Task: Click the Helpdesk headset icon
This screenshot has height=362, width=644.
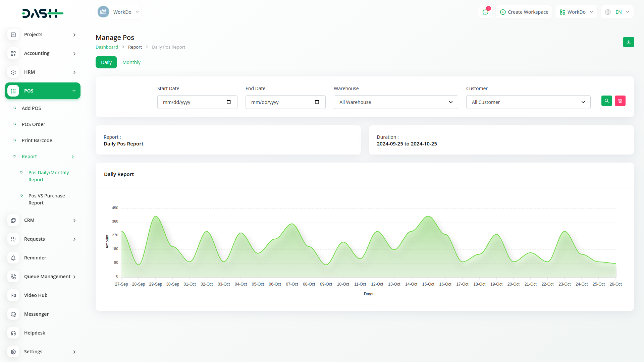Action: tap(13, 333)
